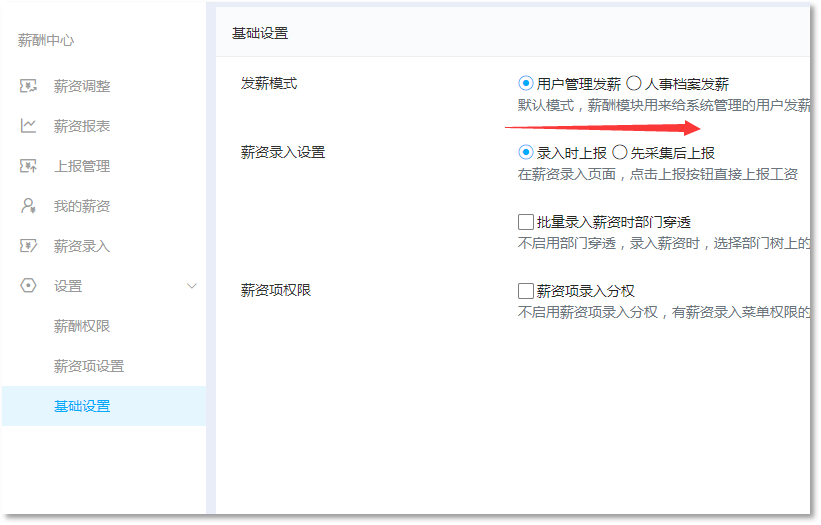The width and height of the screenshot is (821, 525).
Task: Choose 录入时上报 radio button
Action: [x=526, y=153]
